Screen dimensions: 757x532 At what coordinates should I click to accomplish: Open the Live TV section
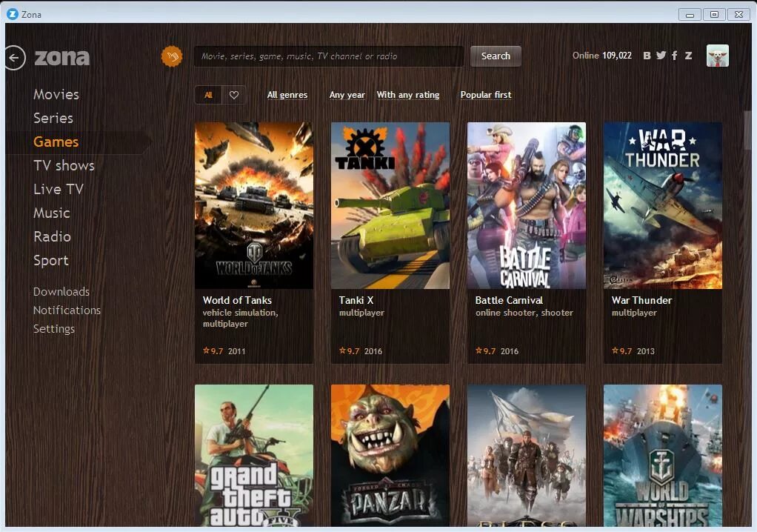(x=59, y=189)
